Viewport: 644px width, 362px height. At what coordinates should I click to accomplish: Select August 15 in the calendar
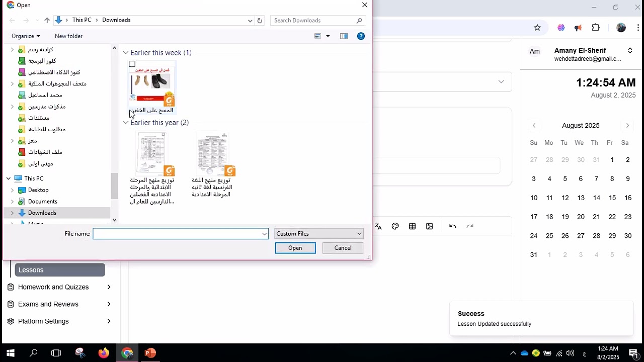click(612, 198)
